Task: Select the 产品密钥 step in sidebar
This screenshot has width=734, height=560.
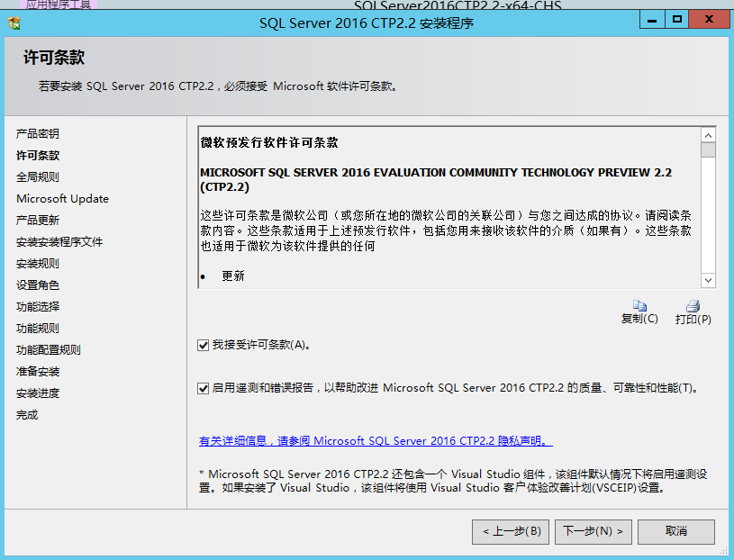Action: pyautogui.click(x=38, y=134)
